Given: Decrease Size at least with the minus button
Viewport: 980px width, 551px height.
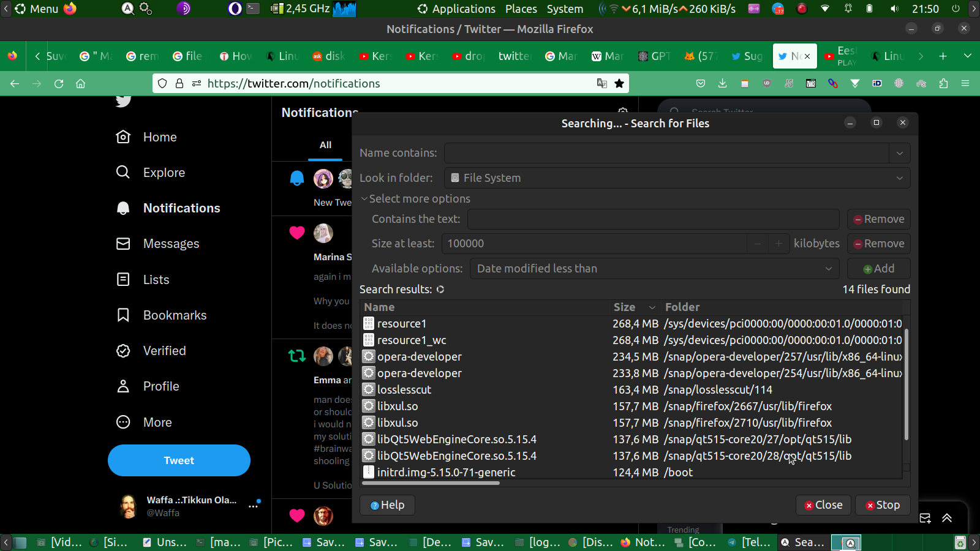Looking at the screenshot, I should 758,244.
